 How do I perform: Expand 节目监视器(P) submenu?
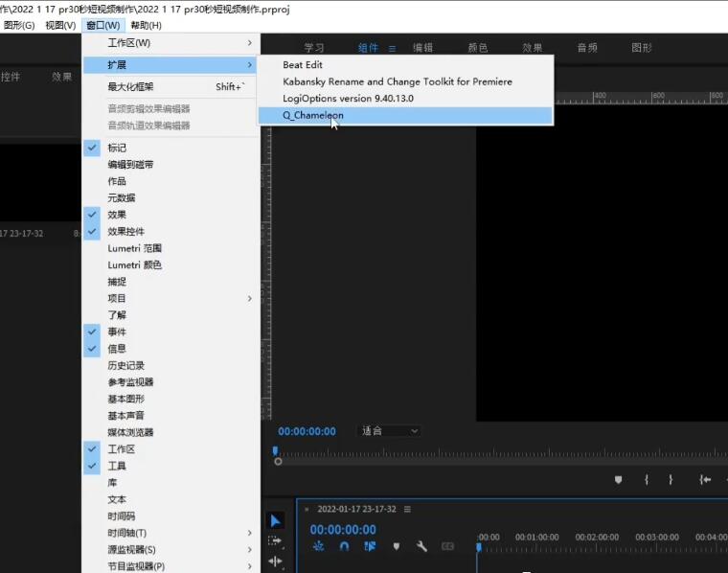point(171,566)
